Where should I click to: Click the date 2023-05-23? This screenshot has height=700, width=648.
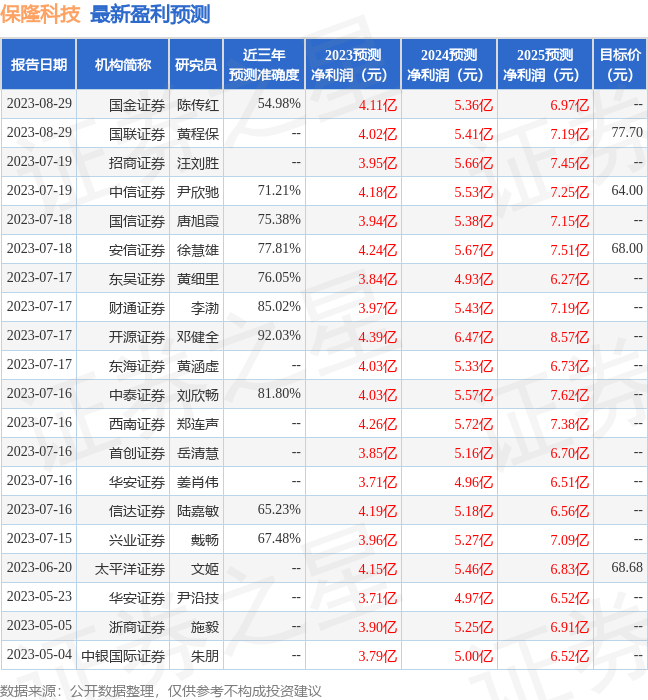39,597
